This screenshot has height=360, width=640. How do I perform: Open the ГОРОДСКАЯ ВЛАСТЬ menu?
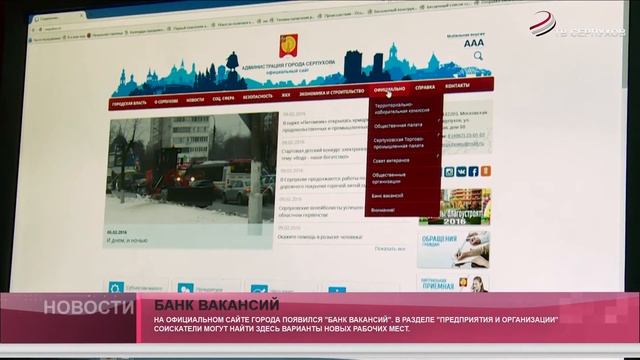tap(129, 103)
